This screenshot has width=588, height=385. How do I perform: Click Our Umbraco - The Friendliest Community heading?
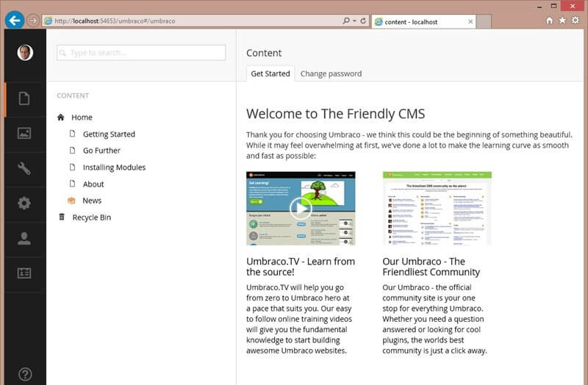point(431,267)
